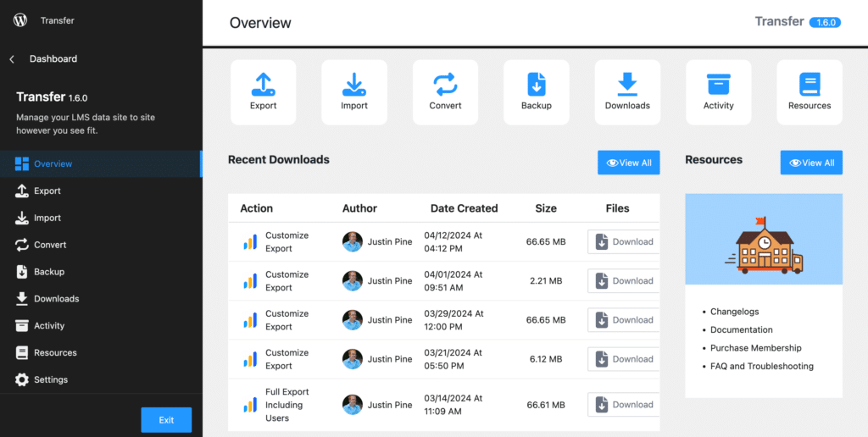868x437 pixels.
Task: Click the back chevron beside Dashboard
Action: (12, 59)
